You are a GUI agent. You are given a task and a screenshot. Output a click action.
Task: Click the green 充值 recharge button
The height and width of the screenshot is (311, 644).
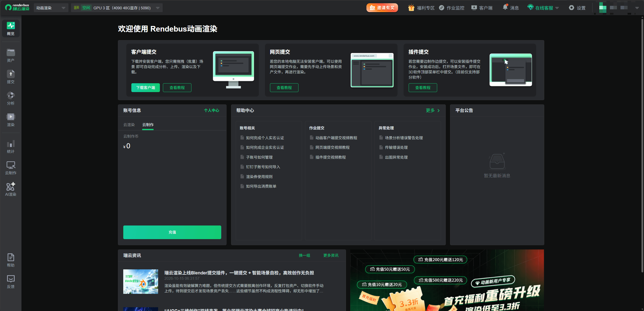coord(172,232)
